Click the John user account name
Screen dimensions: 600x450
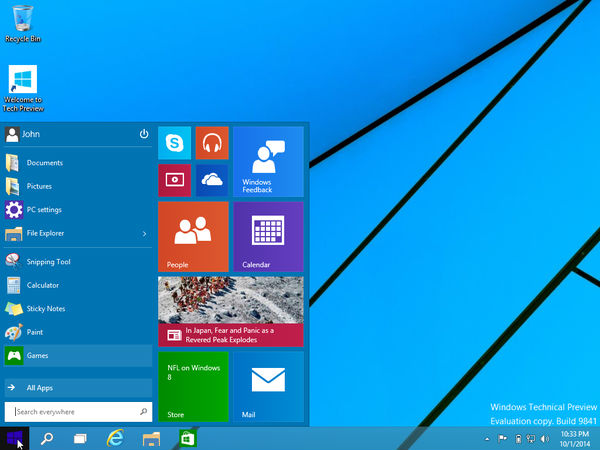[x=30, y=134]
